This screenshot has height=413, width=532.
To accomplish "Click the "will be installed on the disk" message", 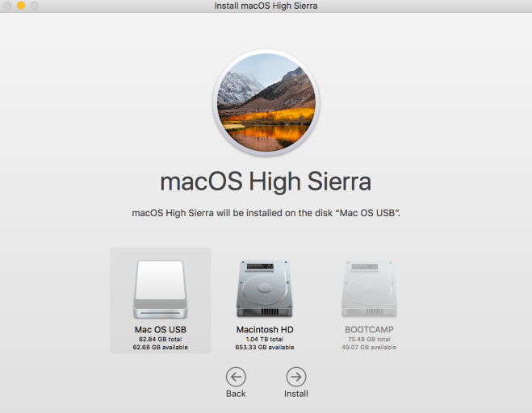I will click(x=266, y=213).
